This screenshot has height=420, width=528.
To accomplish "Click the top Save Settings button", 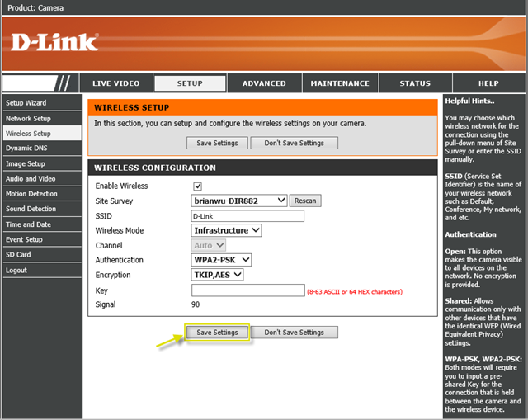I will tap(217, 143).
